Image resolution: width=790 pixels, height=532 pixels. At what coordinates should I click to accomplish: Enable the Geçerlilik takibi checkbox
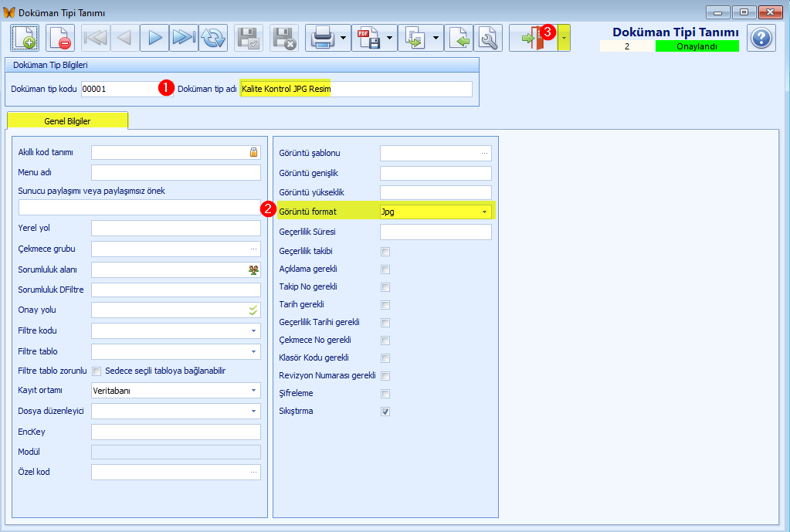pos(385,252)
